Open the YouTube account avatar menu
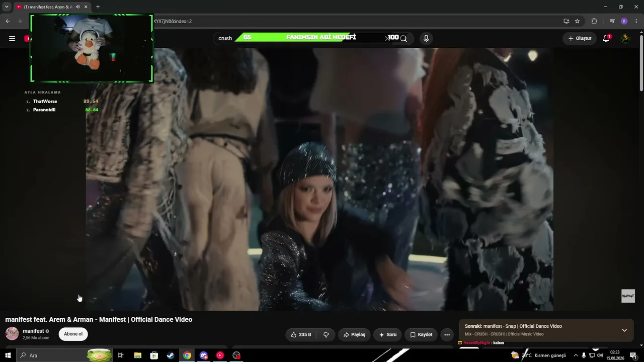644x362 pixels. point(625,38)
